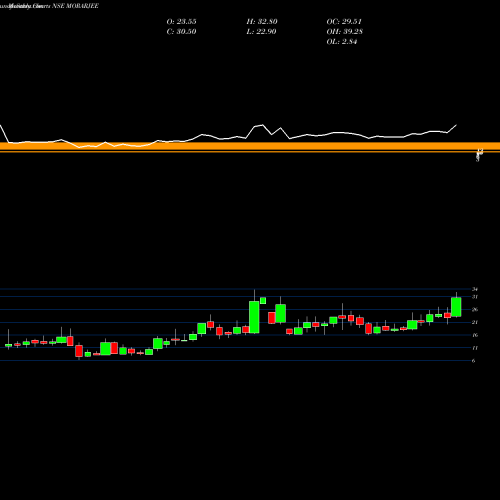Select the low value L: 22.90
Image resolution: width=500 pixels, height=500 pixels.
[x=261, y=32]
